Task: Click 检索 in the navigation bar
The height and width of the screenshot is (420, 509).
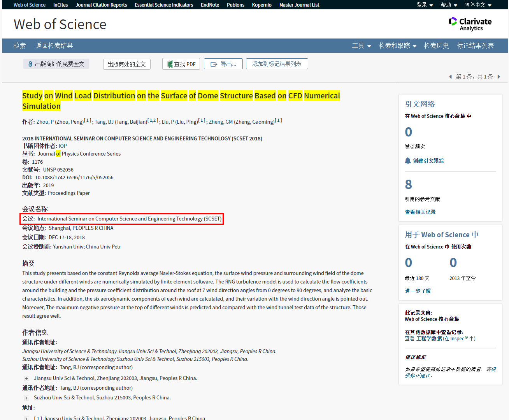Action: click(x=20, y=45)
